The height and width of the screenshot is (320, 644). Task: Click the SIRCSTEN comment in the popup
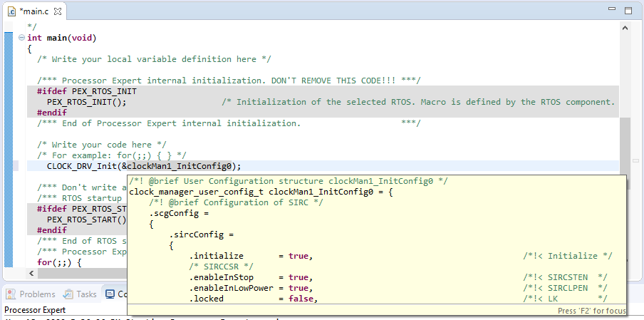[565, 278]
